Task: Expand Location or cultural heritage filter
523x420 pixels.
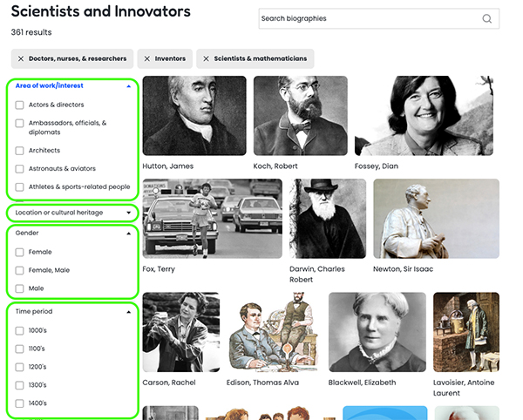Action: pyautogui.click(x=129, y=213)
